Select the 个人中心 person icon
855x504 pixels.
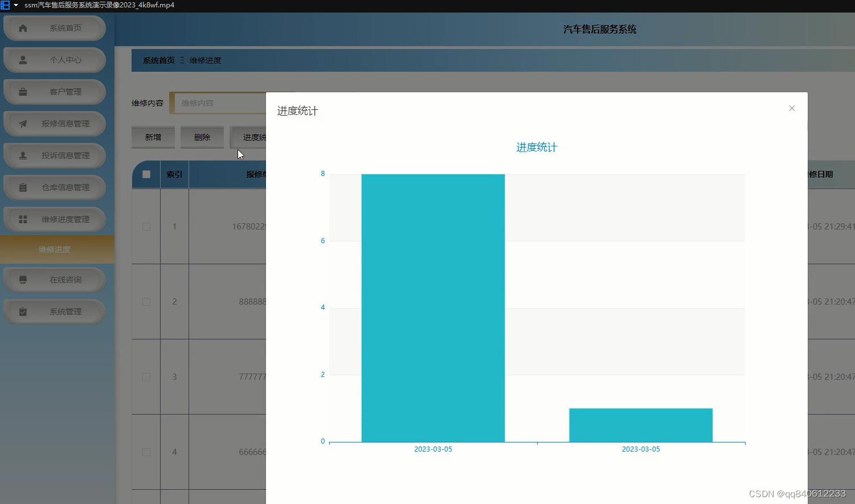23,59
